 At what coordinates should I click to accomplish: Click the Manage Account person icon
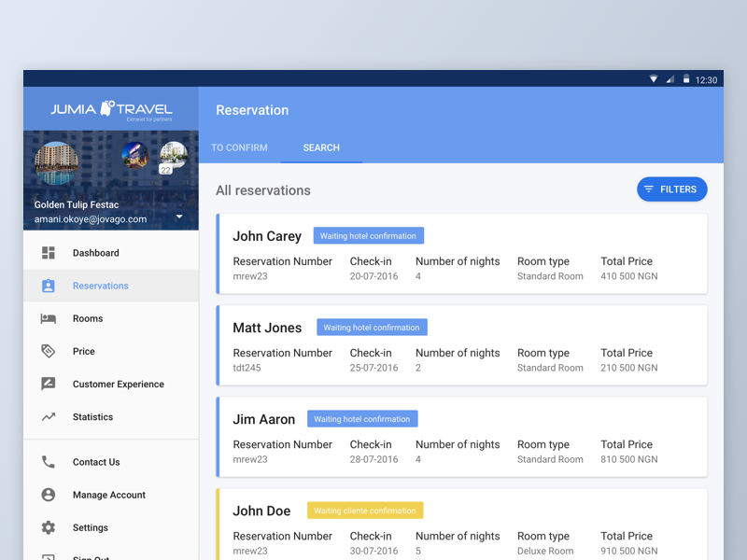(x=49, y=495)
